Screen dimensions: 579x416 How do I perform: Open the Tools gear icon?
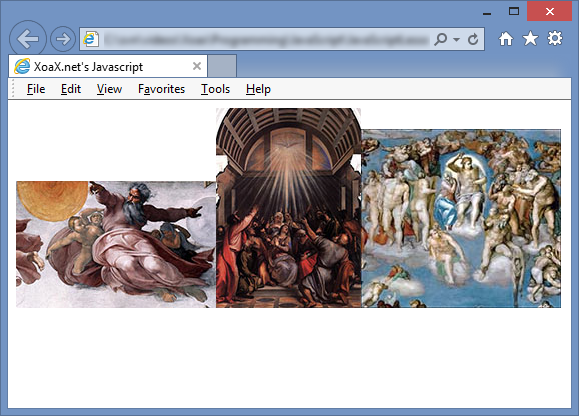[555, 38]
